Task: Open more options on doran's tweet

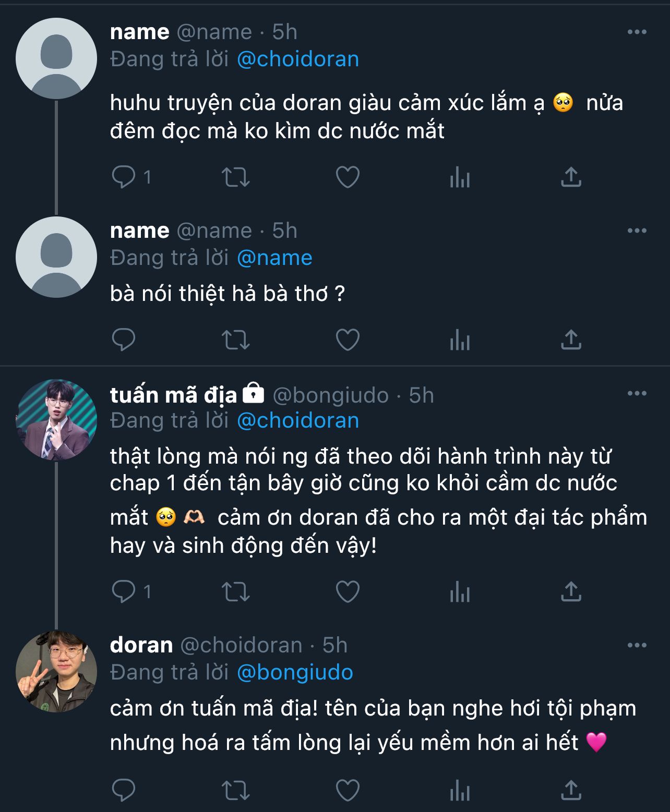Action: click(x=637, y=646)
